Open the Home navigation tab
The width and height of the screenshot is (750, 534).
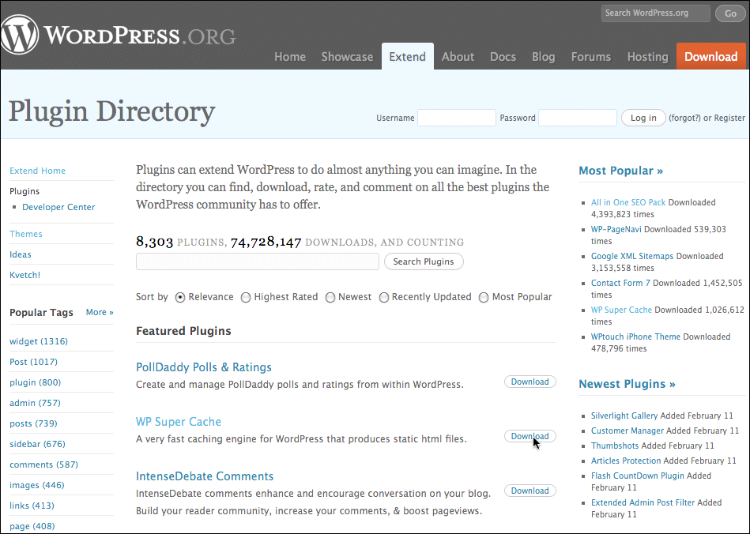[x=290, y=57]
